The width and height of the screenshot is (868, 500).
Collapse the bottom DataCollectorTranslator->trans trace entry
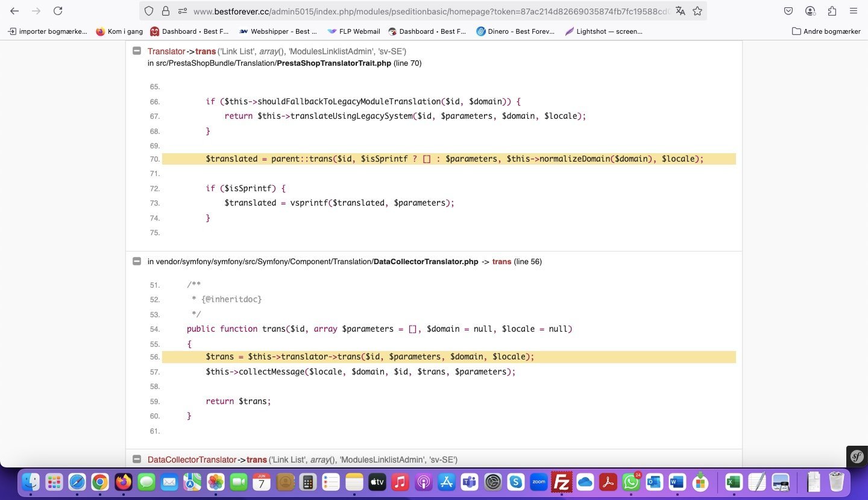(137, 460)
